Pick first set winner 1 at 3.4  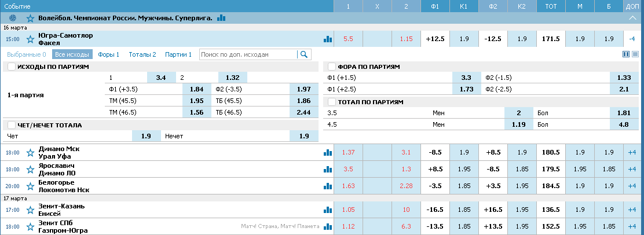coord(161,77)
